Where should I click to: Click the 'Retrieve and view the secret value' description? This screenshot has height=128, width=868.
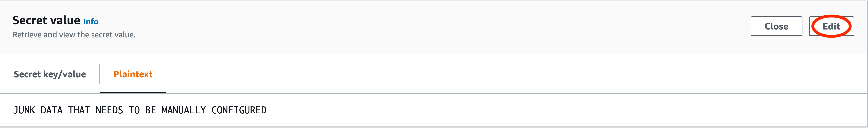point(74,35)
